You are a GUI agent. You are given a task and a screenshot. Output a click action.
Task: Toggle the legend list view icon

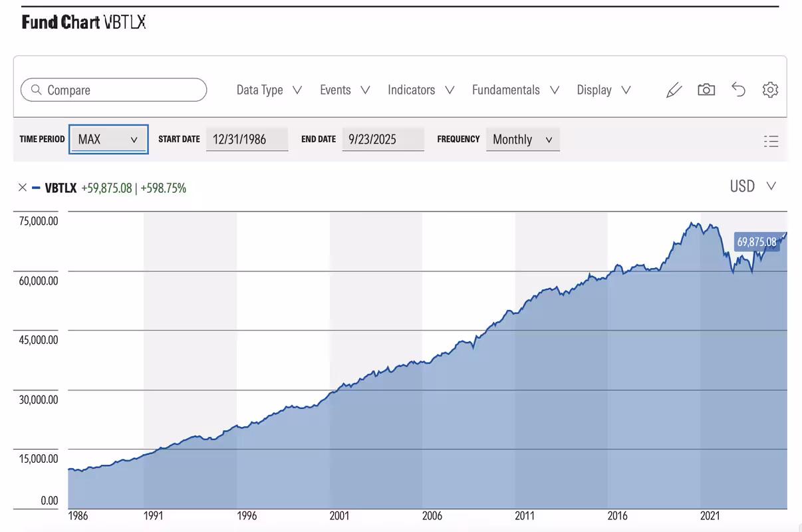(771, 141)
